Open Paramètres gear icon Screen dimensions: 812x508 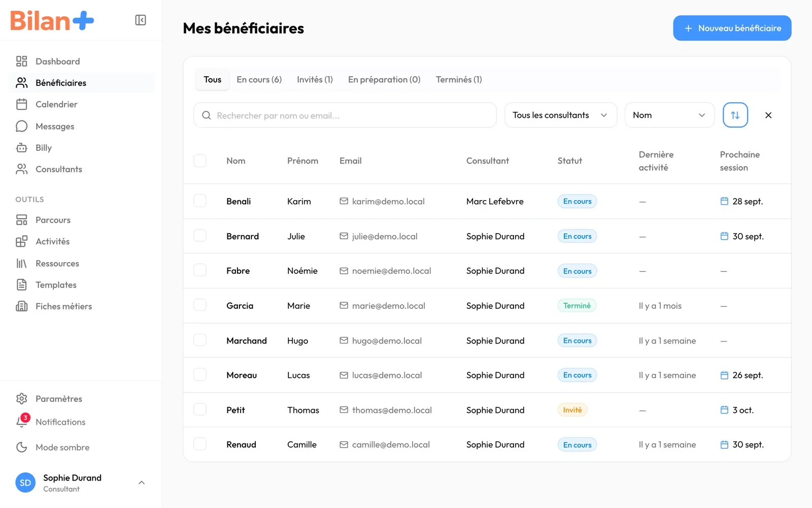pyautogui.click(x=21, y=399)
